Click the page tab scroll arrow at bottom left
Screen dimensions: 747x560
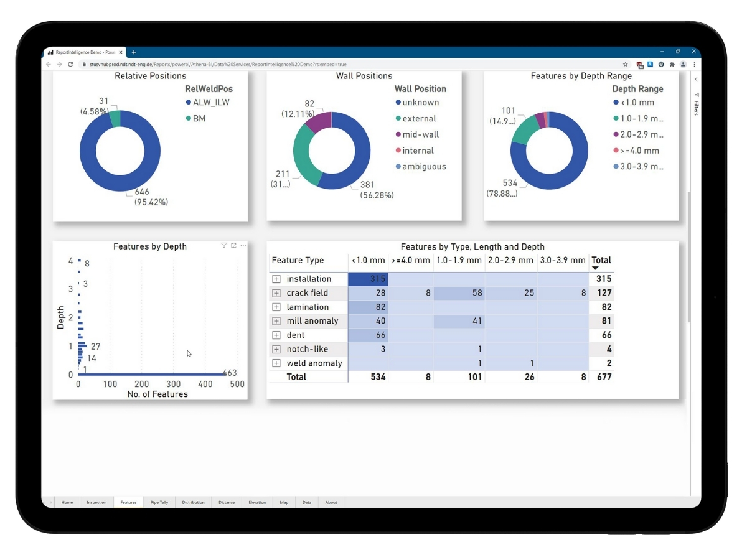[50, 502]
